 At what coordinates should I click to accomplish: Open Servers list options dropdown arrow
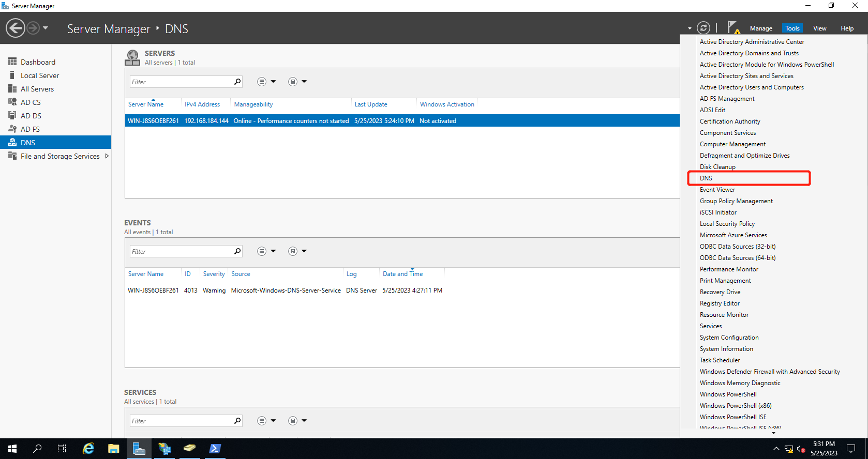273,82
